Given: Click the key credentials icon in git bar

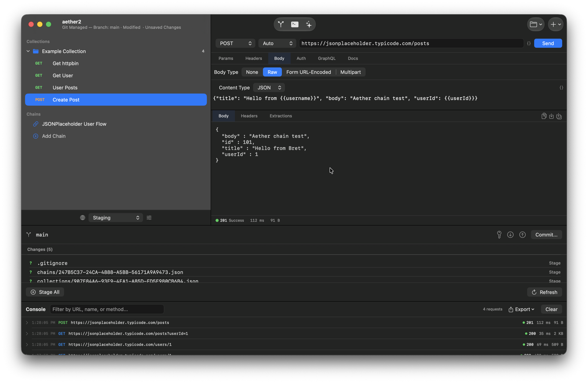Looking at the screenshot, I should (499, 235).
